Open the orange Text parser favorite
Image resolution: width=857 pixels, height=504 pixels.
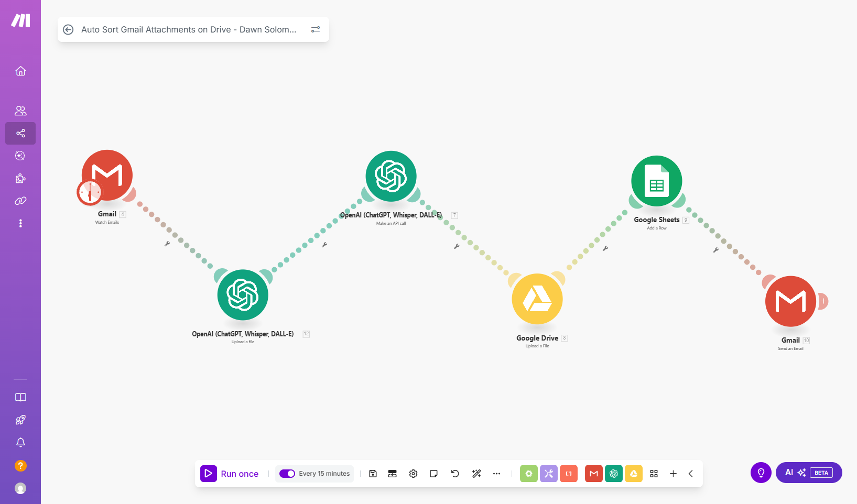569,474
